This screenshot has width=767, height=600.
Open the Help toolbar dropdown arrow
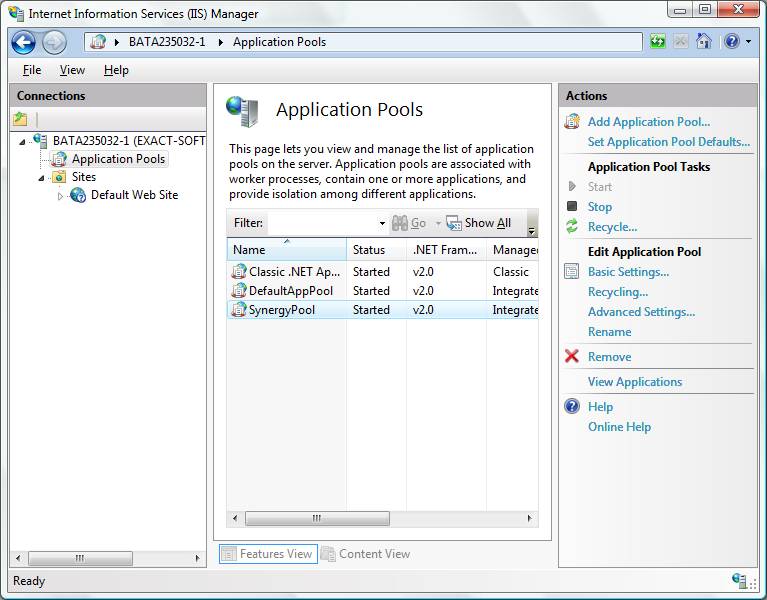point(747,42)
